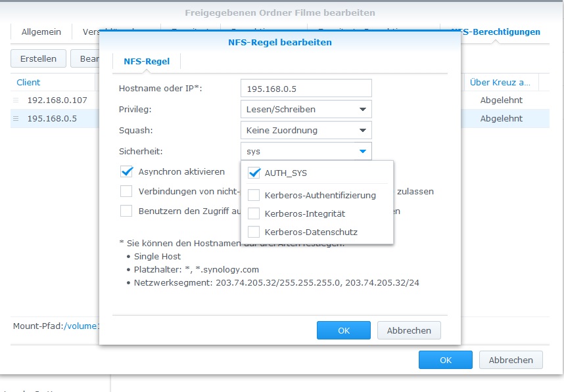Sort by the Client column header
Screen dimensions: 564x392
click(29, 82)
